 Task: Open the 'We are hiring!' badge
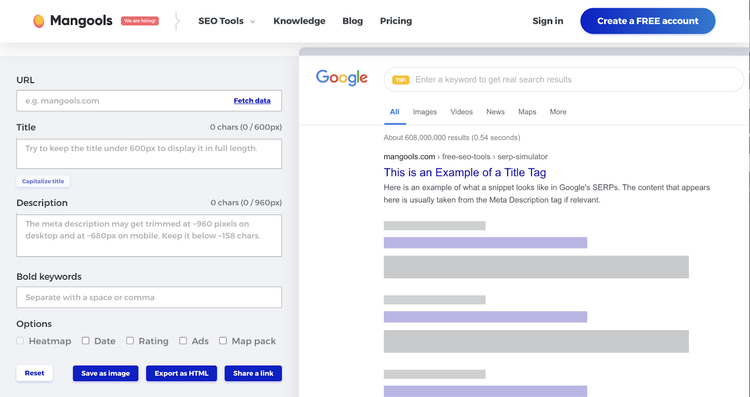140,21
